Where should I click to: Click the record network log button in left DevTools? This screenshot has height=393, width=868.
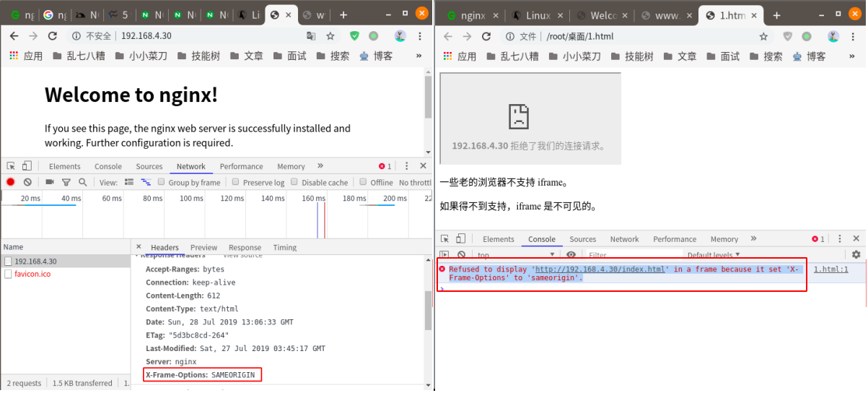coord(11,183)
